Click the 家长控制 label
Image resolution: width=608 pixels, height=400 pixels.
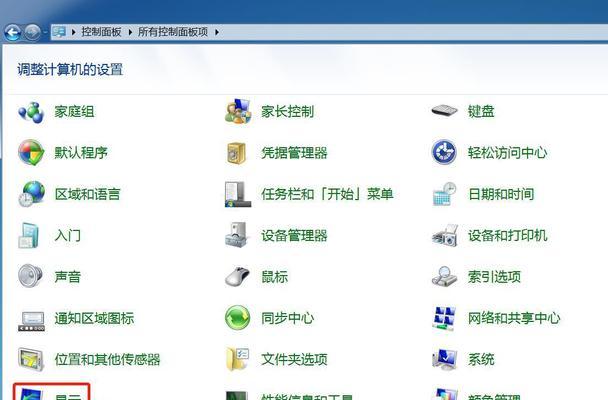287,112
